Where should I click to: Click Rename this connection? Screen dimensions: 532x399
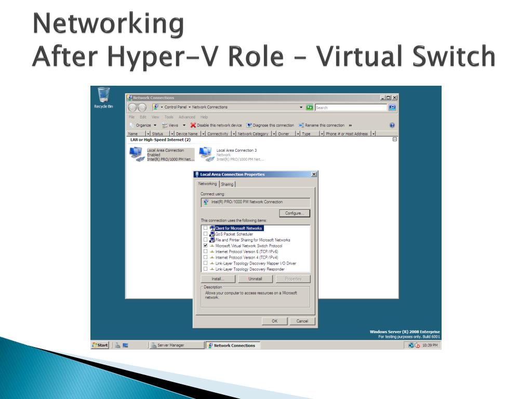click(x=321, y=125)
